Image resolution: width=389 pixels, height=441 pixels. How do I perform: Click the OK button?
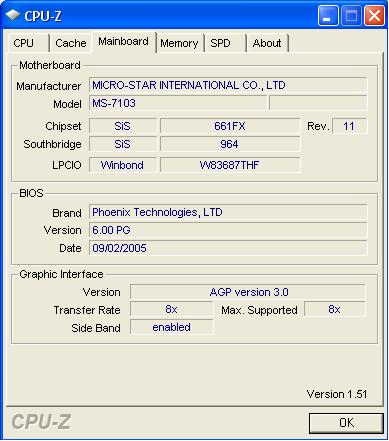tap(346, 423)
